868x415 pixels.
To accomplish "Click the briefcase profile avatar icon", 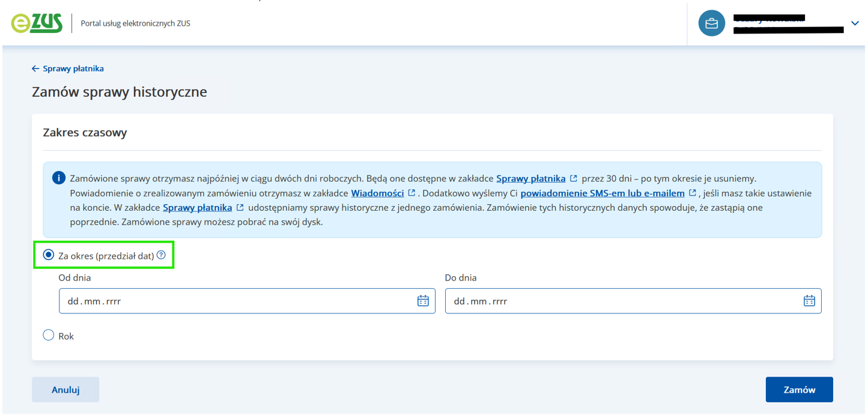I will click(x=711, y=23).
